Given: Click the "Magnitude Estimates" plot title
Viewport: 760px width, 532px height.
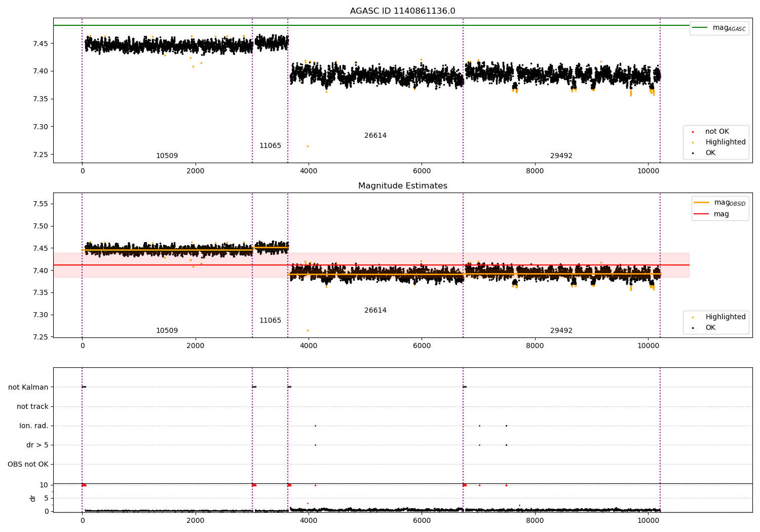Looking at the screenshot, I should point(403,186).
